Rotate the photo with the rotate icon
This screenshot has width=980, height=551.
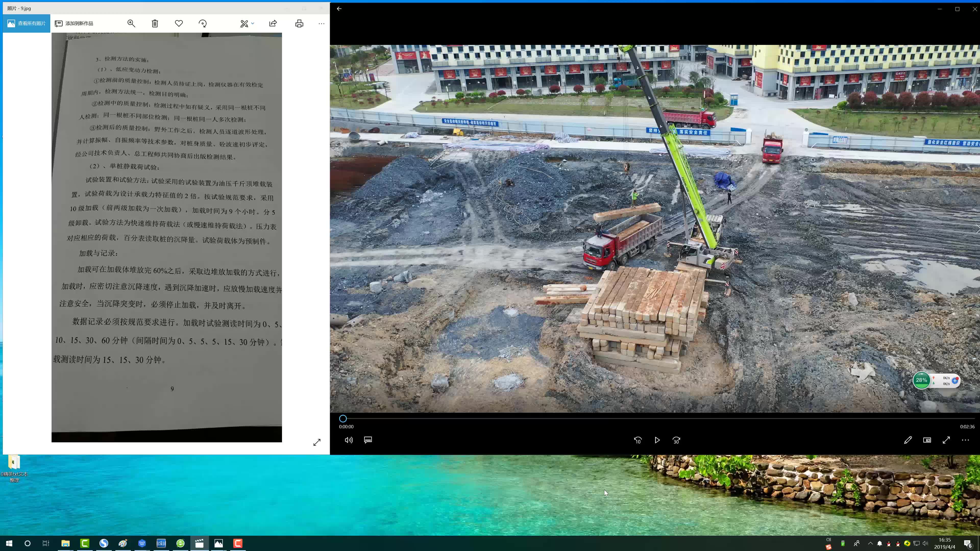point(203,23)
